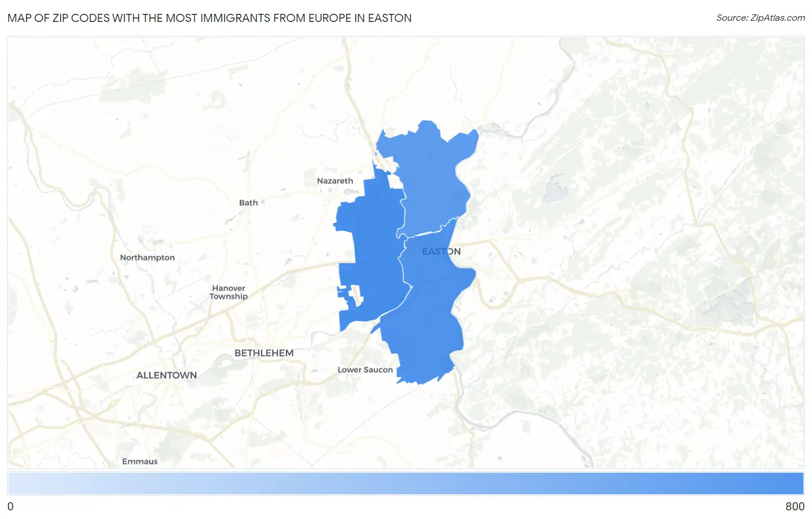Click the Lower Saucon label
812x519 pixels.
pos(365,369)
